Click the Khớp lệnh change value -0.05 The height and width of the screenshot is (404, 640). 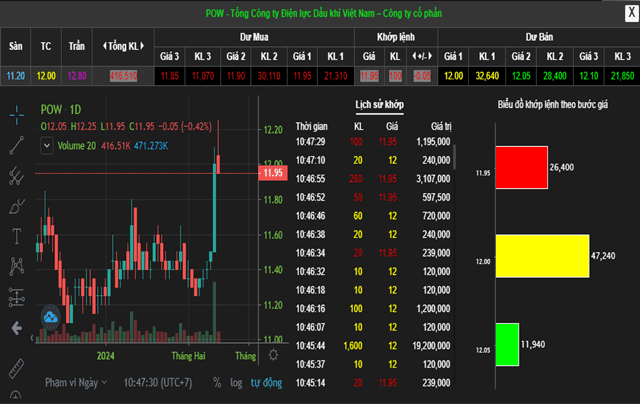point(422,76)
